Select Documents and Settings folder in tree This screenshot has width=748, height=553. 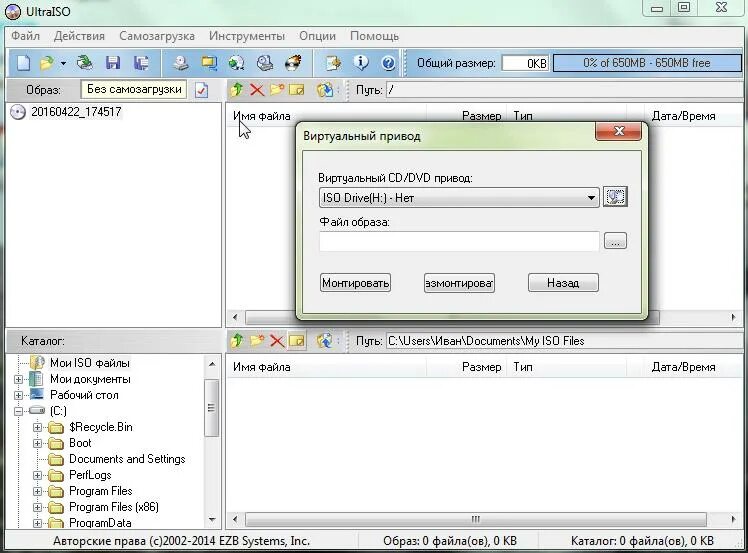pyautogui.click(x=127, y=459)
